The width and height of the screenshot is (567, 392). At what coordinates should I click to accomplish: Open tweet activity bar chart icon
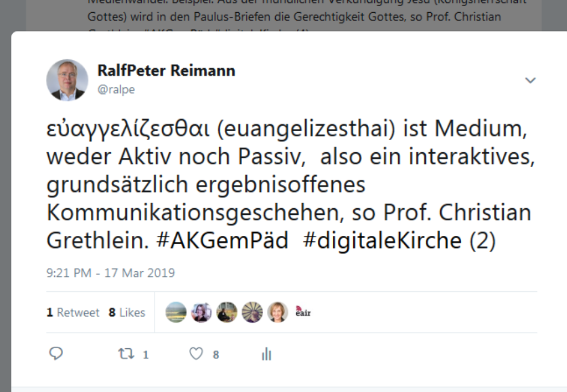pyautogui.click(x=266, y=354)
